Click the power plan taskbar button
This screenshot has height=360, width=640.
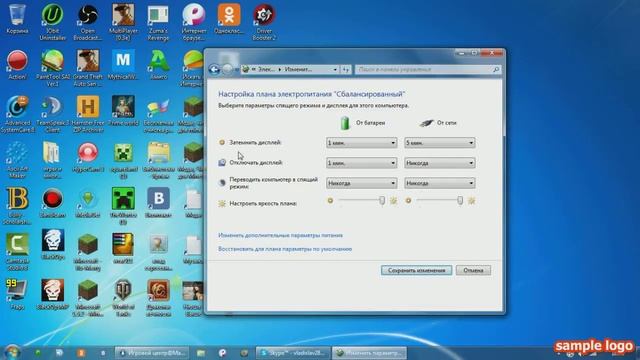370,353
